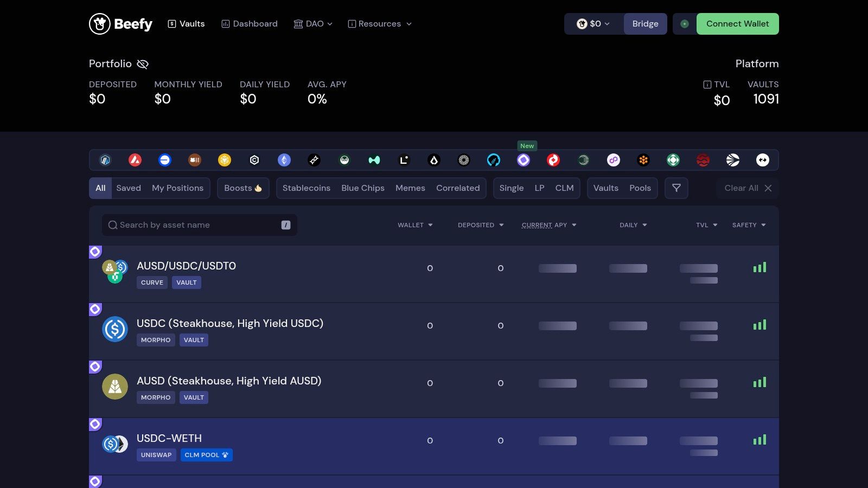
Task: Select the Linea network filter icon
Action: (x=403, y=160)
